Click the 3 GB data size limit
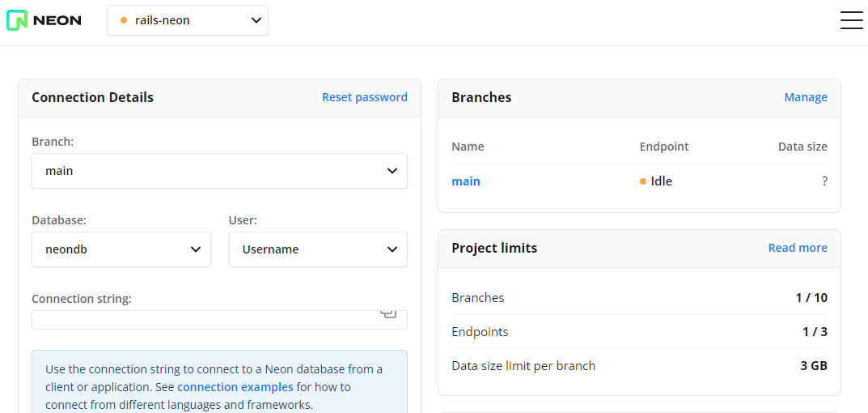 click(x=814, y=366)
